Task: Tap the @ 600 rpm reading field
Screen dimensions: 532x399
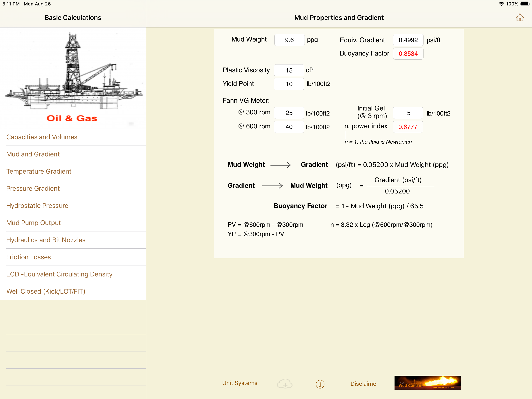Action: point(289,127)
